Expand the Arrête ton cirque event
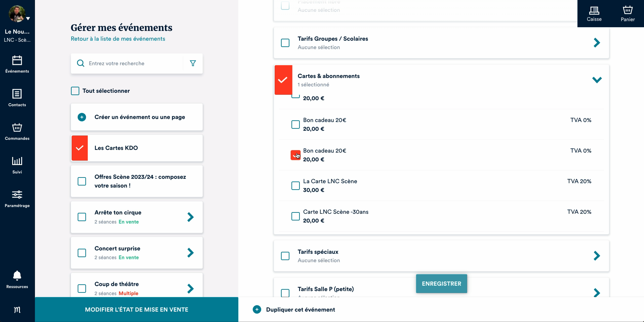 tap(190, 217)
